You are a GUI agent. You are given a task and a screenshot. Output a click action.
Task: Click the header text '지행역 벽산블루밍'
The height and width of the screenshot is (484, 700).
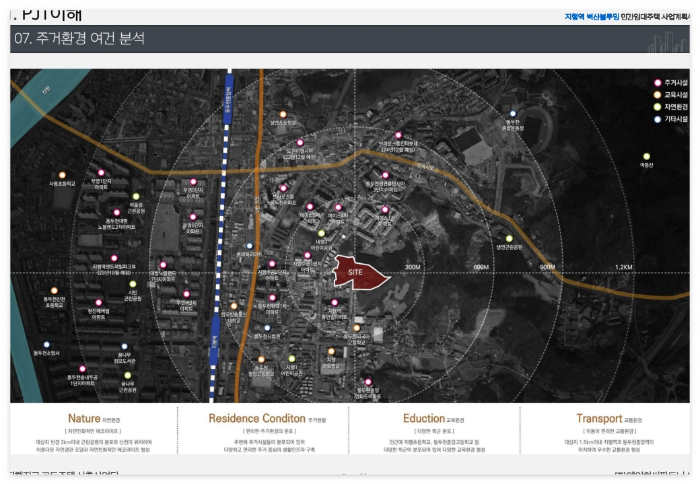tap(592, 17)
